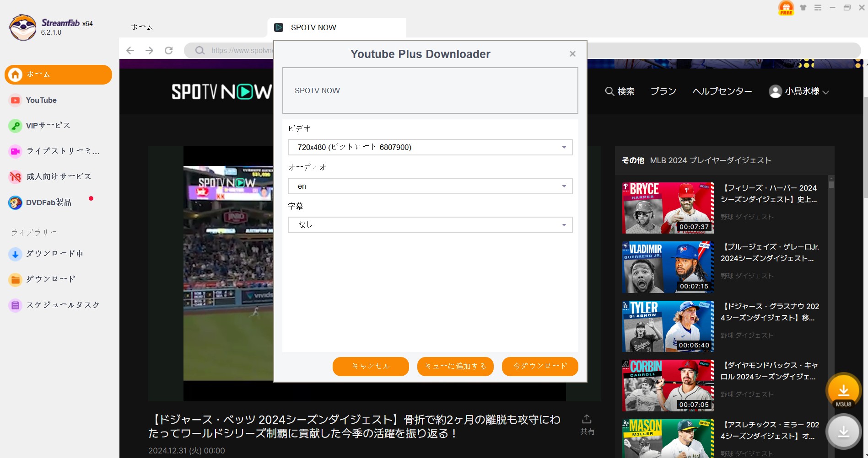Screen dimensions: 868x458
Task: Open the Tyler Glasnow digest thumbnail
Action: point(668,326)
